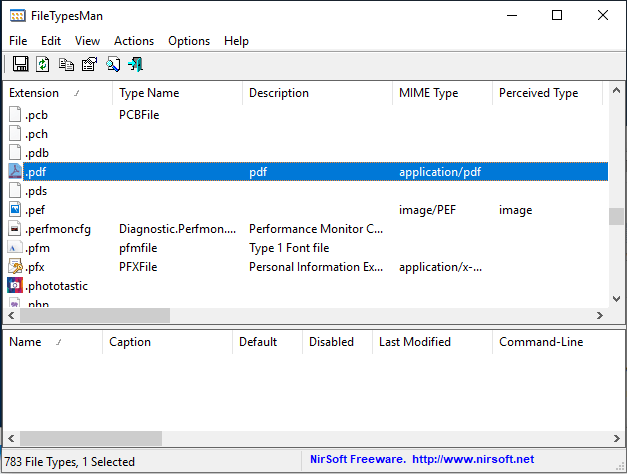Click the PFXFile type name cell
The height and width of the screenshot is (474, 627).
point(138,267)
